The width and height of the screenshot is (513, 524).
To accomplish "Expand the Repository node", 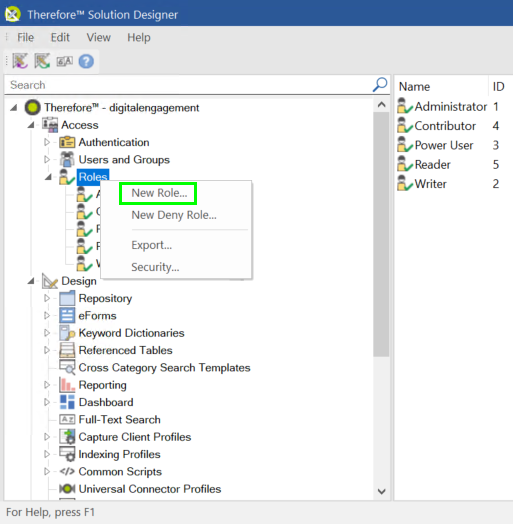I will coord(47,298).
